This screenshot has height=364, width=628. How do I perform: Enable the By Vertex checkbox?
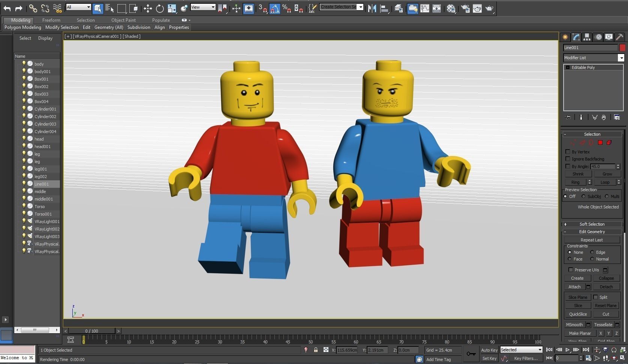[x=568, y=152]
